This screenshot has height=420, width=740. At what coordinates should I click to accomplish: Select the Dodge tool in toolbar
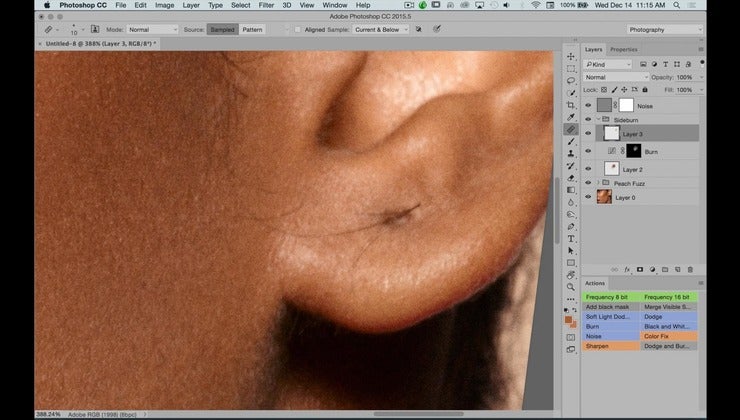(x=571, y=214)
